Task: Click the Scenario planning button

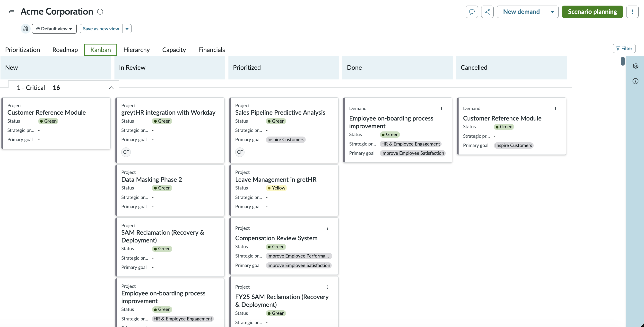Action: click(592, 12)
